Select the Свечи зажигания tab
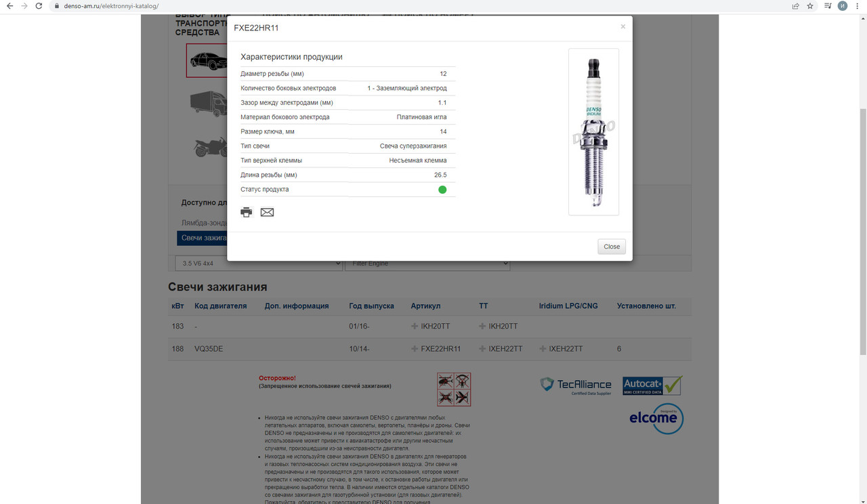This screenshot has height=504, width=867. 203,238
